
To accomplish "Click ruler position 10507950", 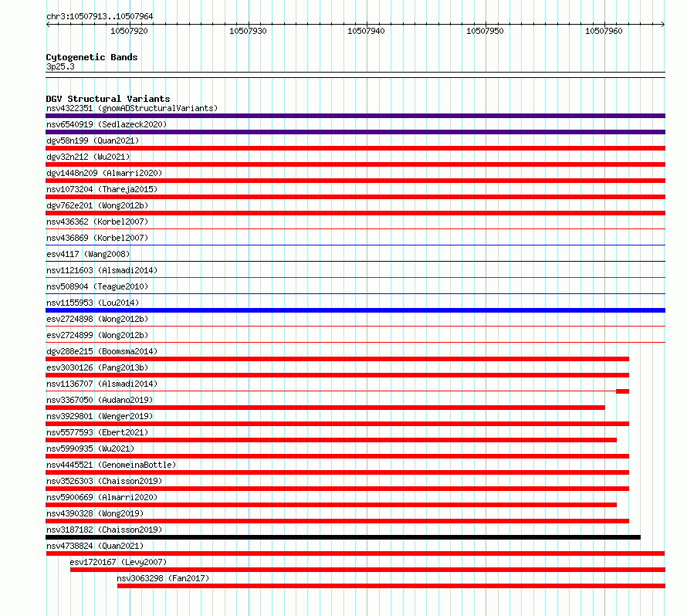I will 485,31.
